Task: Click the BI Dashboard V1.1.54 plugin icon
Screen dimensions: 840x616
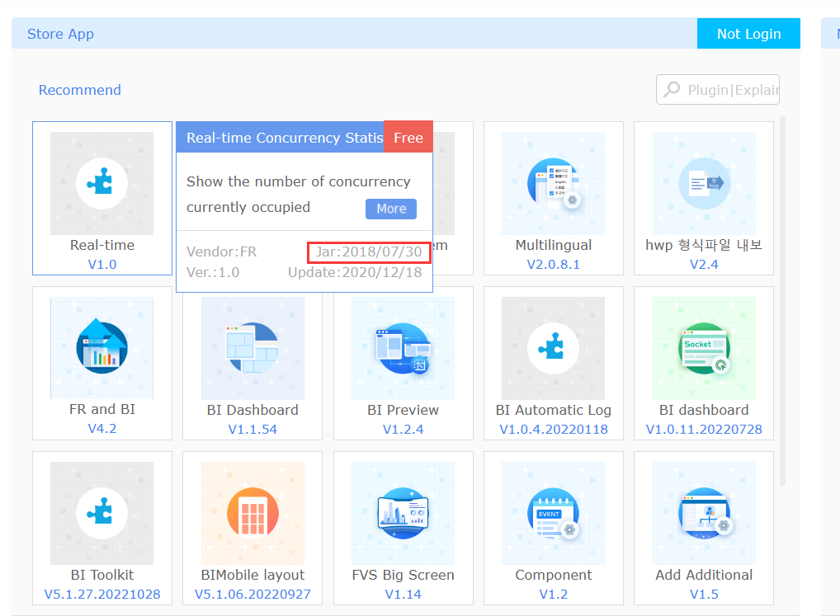Action: click(x=252, y=348)
